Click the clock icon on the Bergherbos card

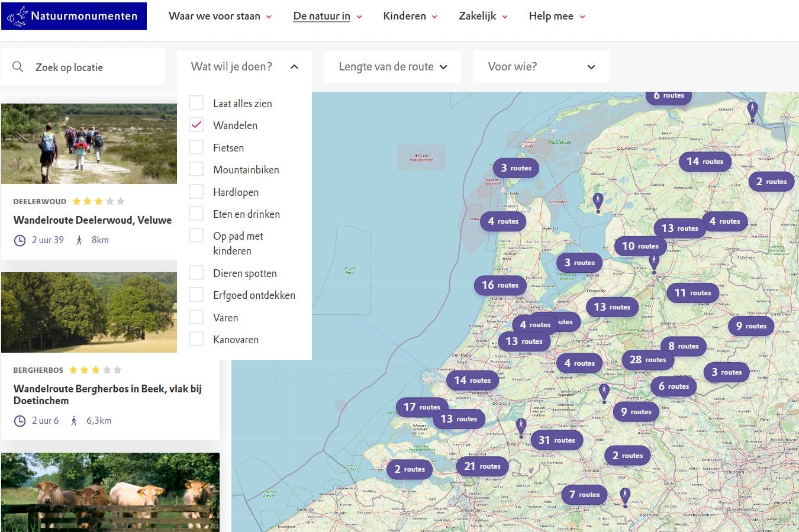click(x=18, y=420)
